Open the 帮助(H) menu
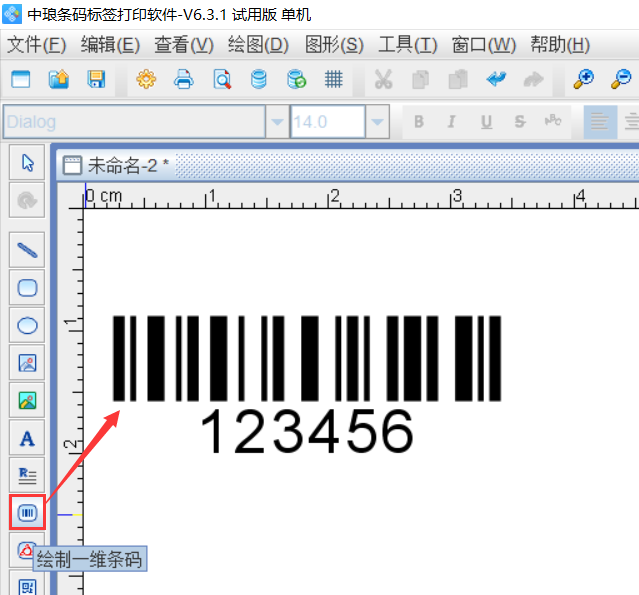Viewport: 639px width, 595px height. pyautogui.click(x=560, y=44)
